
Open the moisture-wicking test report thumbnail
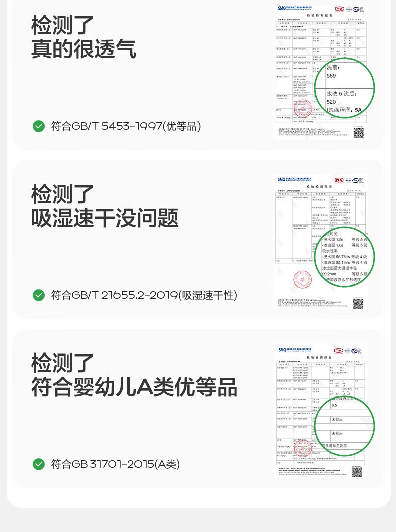point(321,242)
